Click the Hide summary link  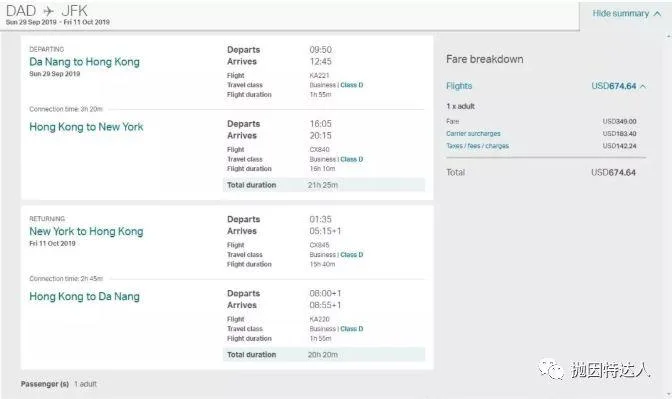click(x=621, y=13)
